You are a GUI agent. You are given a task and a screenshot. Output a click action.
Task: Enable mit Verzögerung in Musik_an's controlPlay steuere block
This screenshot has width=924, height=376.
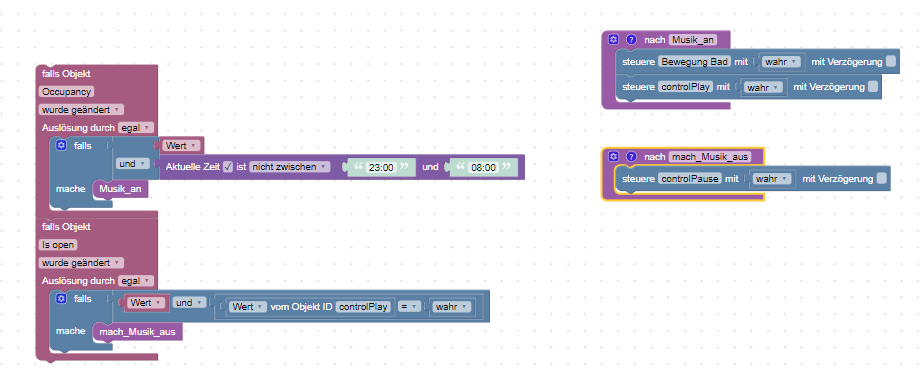(x=873, y=87)
